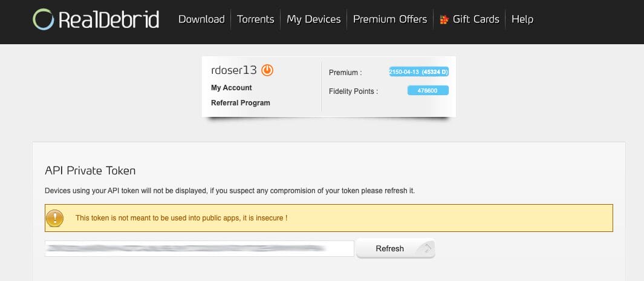Click the 'Fidelity Points :' label
This screenshot has width=644, height=281.
coord(353,91)
